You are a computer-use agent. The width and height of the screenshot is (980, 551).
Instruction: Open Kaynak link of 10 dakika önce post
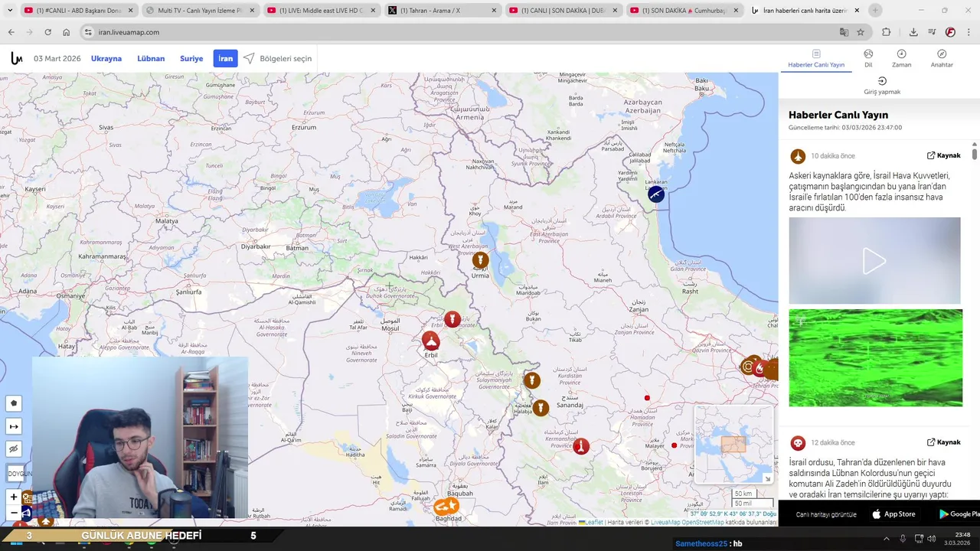tap(943, 155)
